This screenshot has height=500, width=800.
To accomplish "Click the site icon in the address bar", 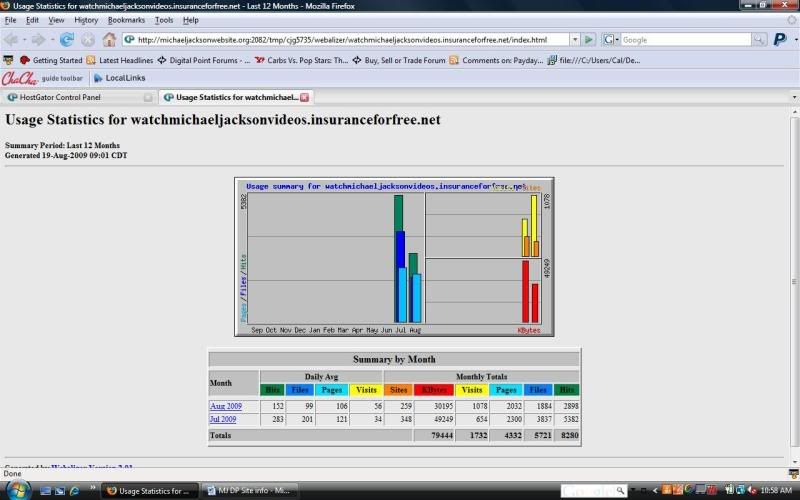I will [x=130, y=39].
